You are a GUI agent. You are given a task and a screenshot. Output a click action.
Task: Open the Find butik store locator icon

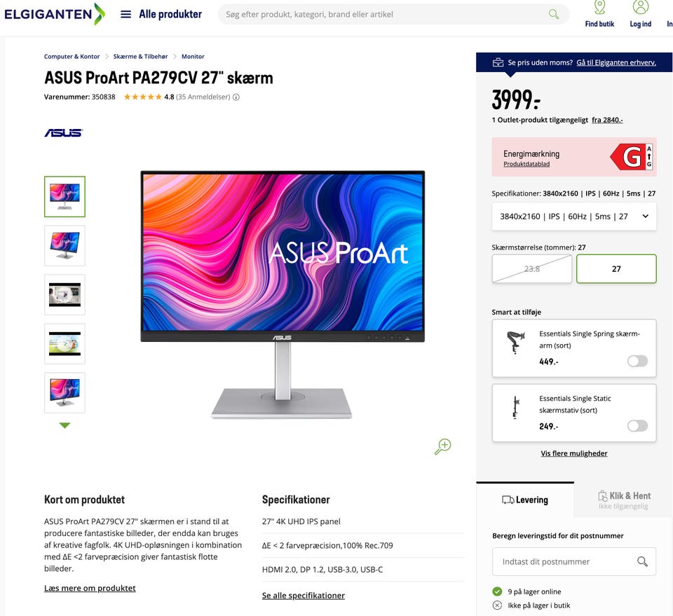[599, 7]
